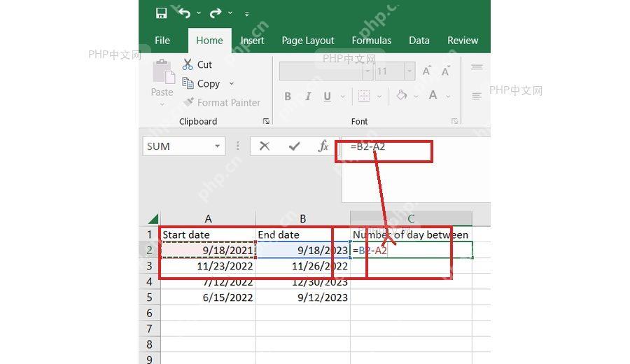630x364 pixels.
Task: Click the Undo arrow icon
Action: coord(184,13)
